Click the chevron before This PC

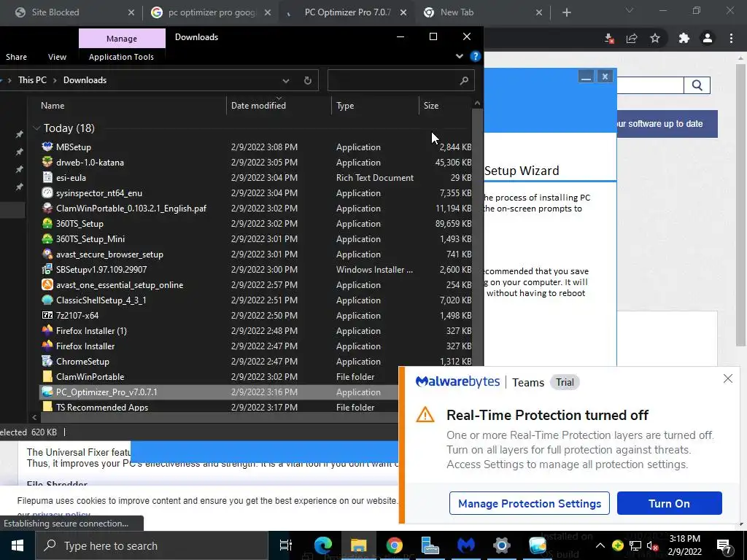tap(9, 80)
